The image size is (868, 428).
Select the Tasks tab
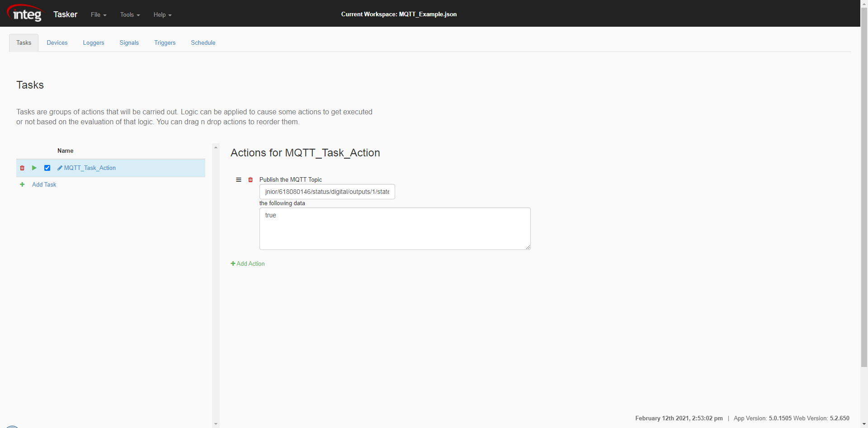tap(24, 42)
